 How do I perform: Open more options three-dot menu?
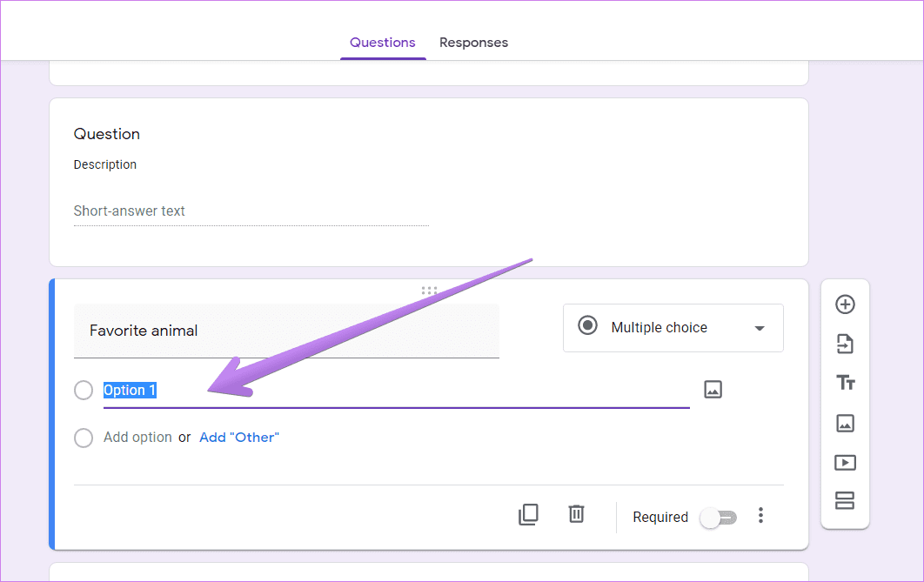point(760,515)
